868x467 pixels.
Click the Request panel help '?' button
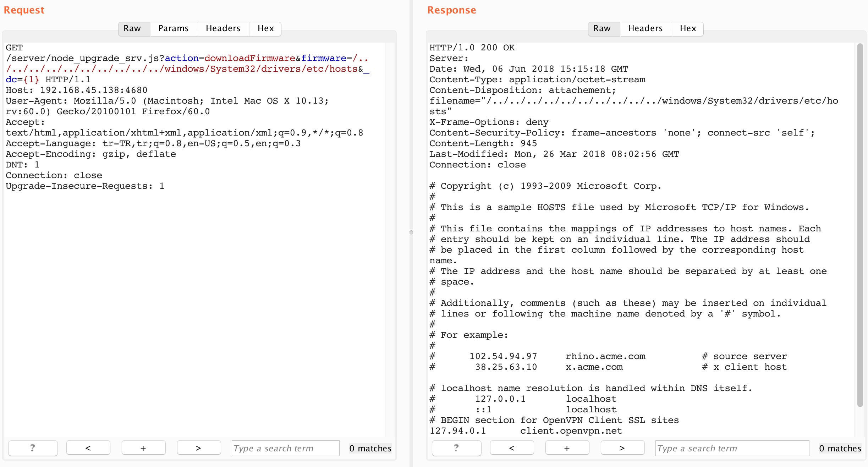pyautogui.click(x=33, y=448)
